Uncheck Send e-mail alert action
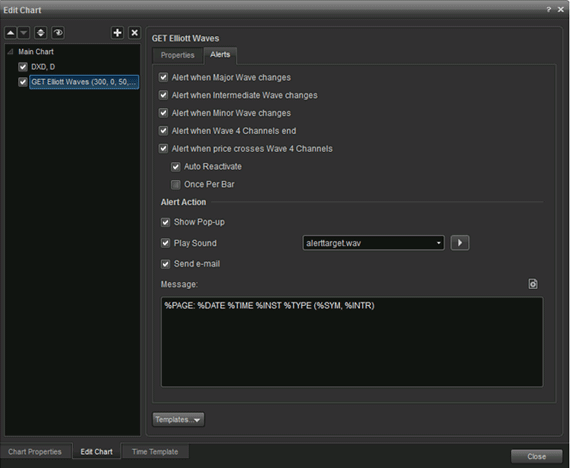This screenshot has width=570, height=468. [165, 264]
